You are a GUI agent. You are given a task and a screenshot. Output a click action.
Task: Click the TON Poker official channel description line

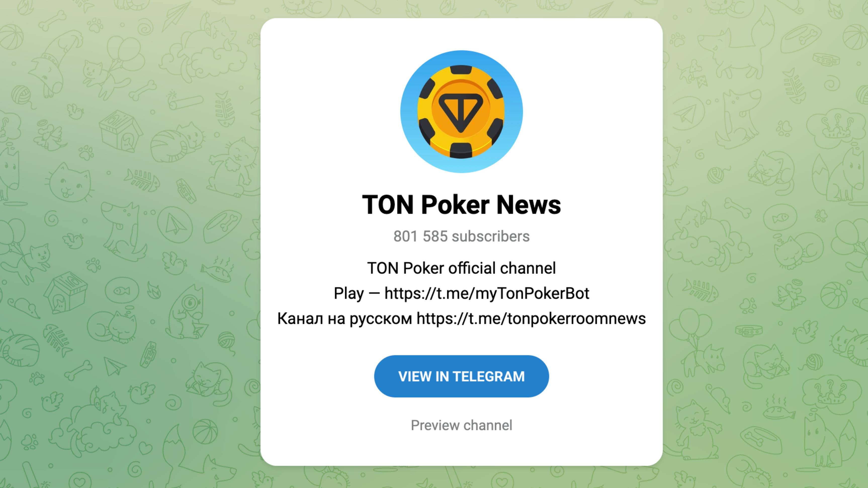pos(461,268)
